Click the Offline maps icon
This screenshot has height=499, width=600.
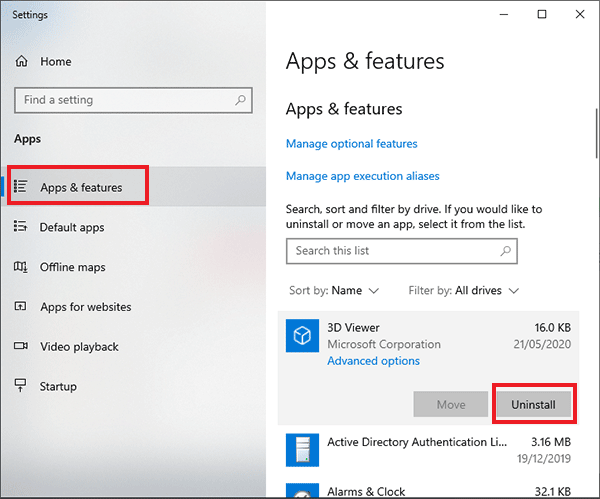click(x=21, y=266)
